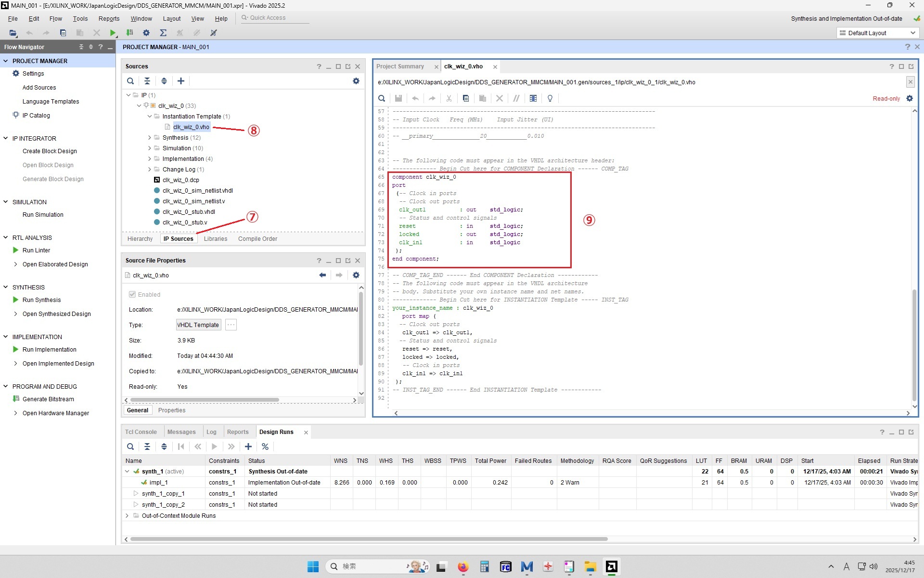Open IP Catalog

[x=36, y=116]
